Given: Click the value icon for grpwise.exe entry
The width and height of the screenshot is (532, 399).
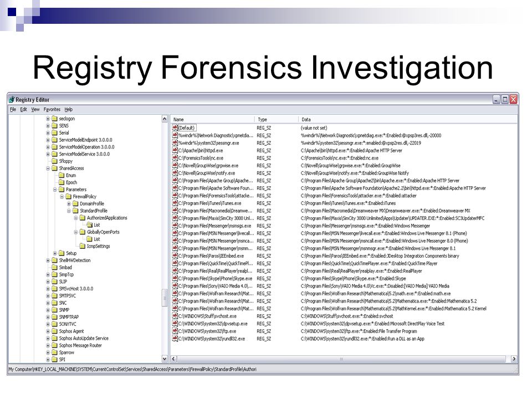Looking at the screenshot, I should [x=175, y=165].
